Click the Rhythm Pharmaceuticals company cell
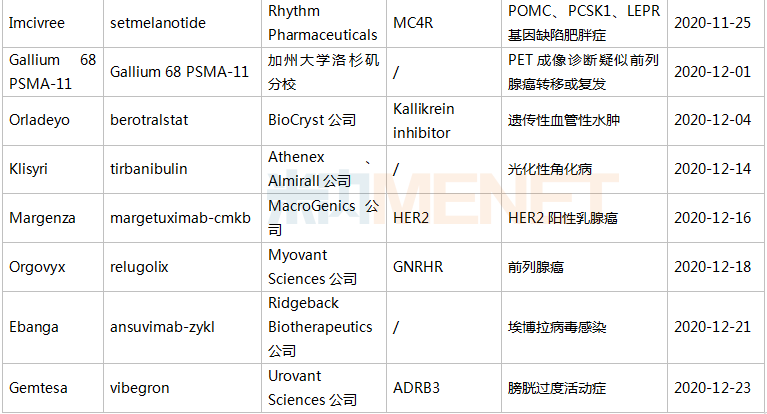This screenshot has width=767, height=414. tap(323, 23)
